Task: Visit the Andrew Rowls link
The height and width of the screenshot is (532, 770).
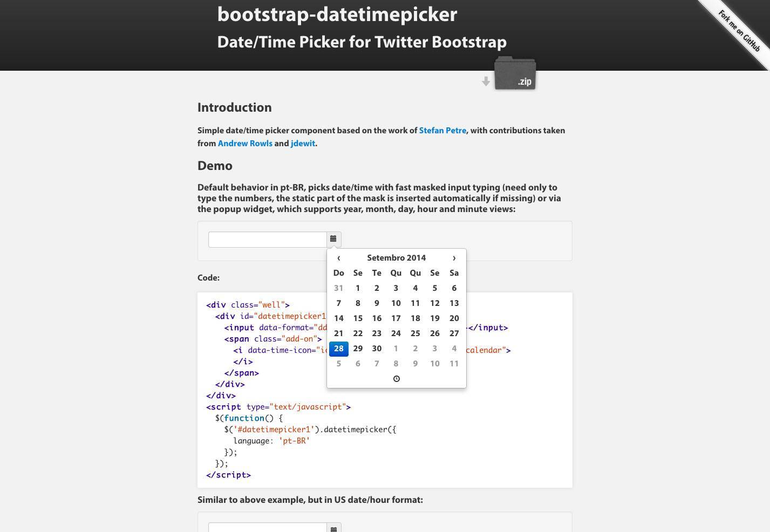Action: pyautogui.click(x=245, y=144)
